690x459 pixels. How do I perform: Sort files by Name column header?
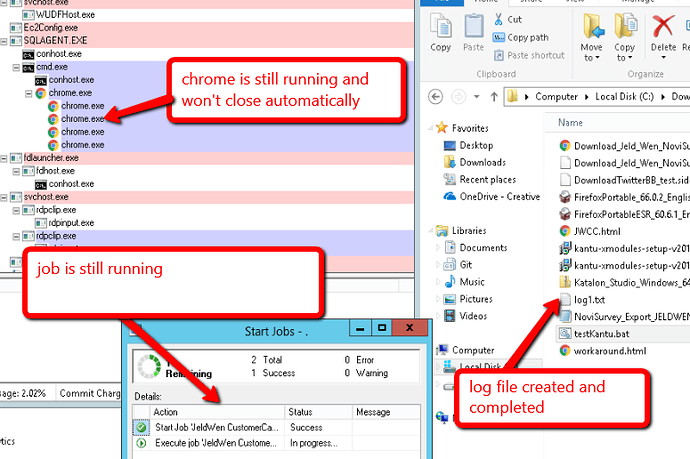[570, 122]
